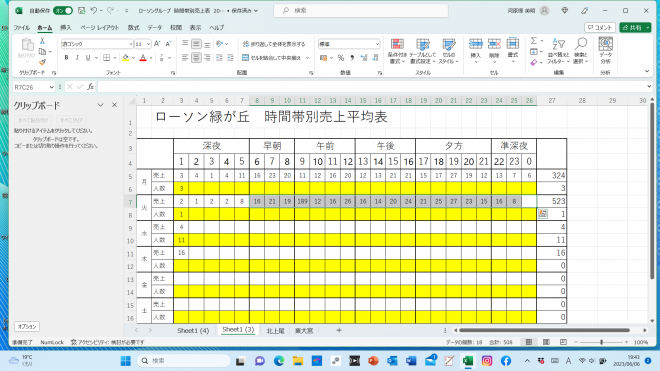
Task: Toggle the AutoSave switch
Action: [63, 11]
